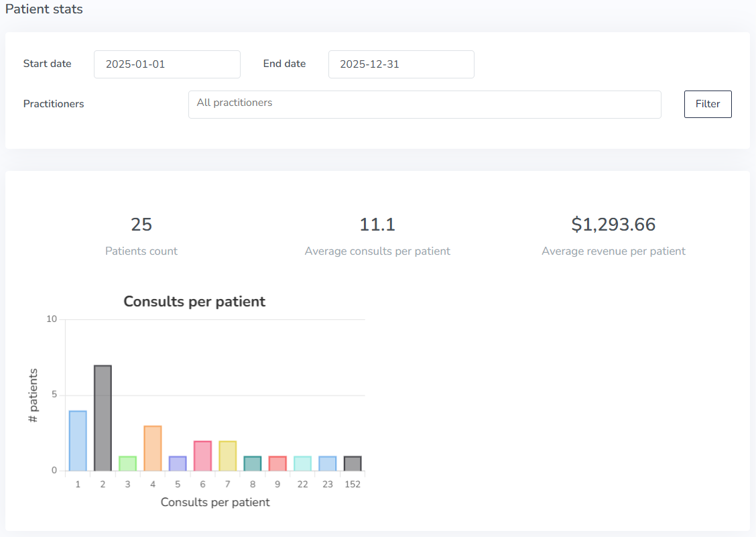Click the $1,293.66 average revenue figure

[x=613, y=225]
